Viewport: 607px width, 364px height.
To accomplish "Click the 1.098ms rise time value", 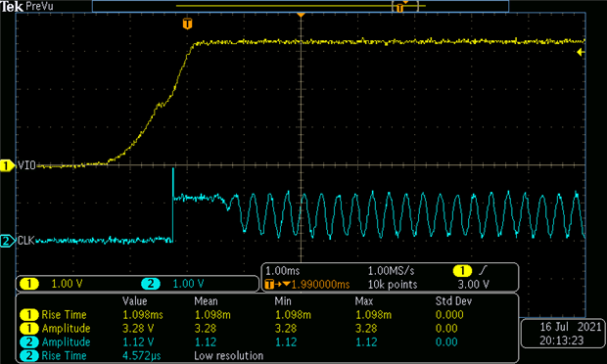I will click(x=143, y=315).
